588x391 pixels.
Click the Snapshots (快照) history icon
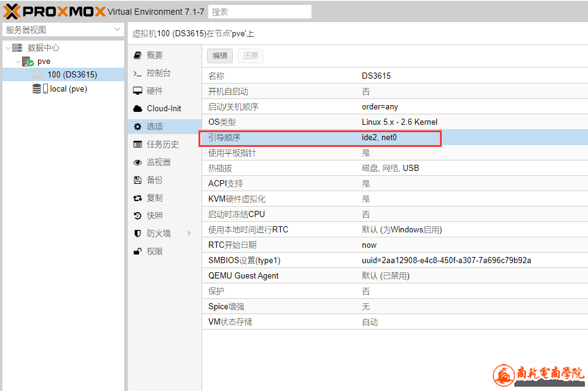pyautogui.click(x=138, y=215)
